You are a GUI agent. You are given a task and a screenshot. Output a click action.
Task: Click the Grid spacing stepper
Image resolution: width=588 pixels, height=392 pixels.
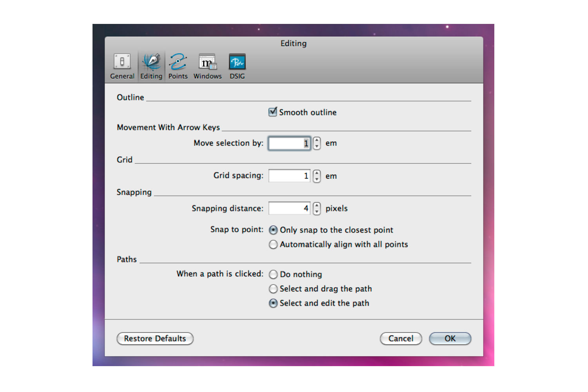pyautogui.click(x=317, y=176)
